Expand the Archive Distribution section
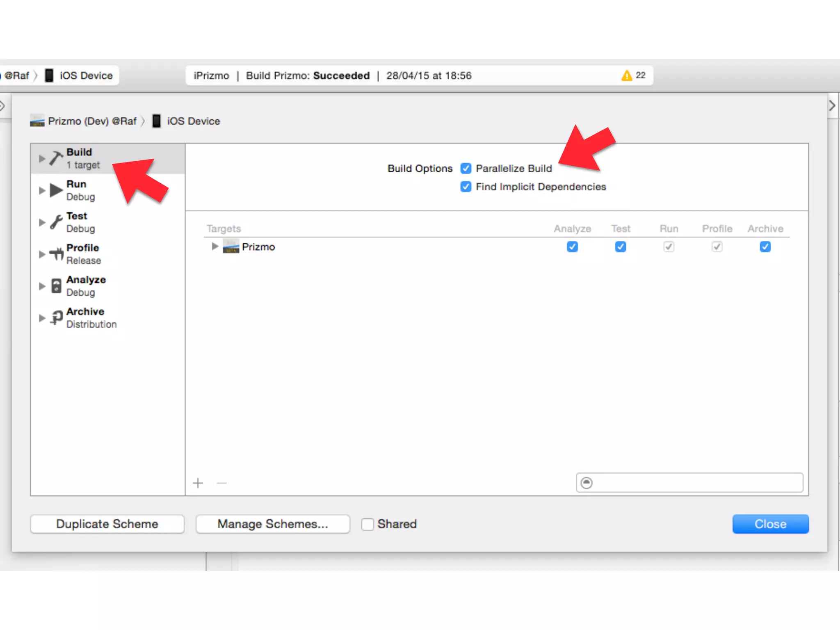840x630 pixels. [x=42, y=318]
